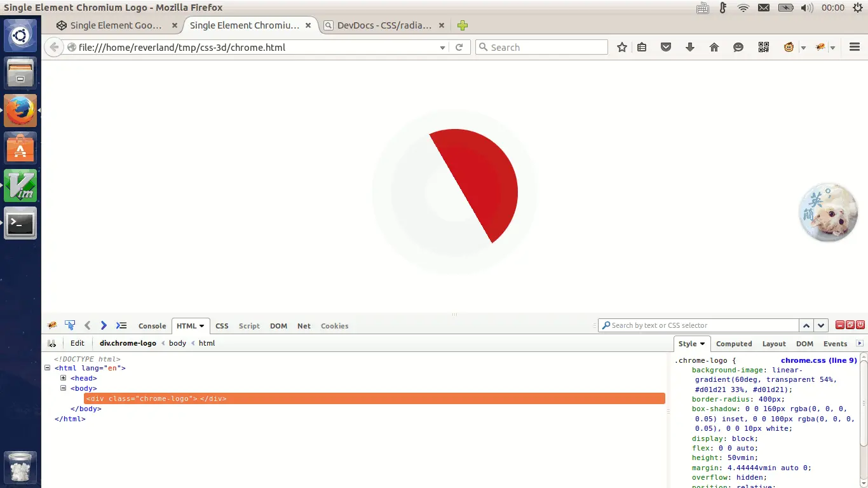
Task: Bookmark this page with the star icon
Action: tap(622, 47)
